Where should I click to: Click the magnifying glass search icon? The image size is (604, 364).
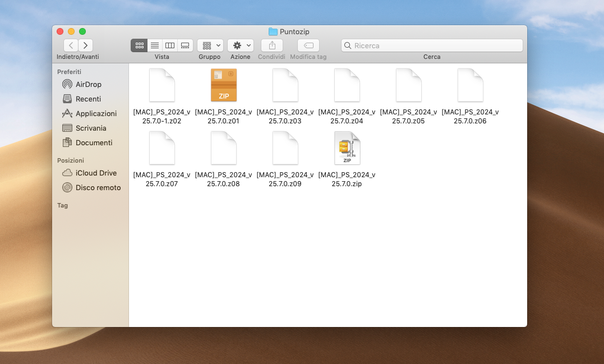click(348, 45)
